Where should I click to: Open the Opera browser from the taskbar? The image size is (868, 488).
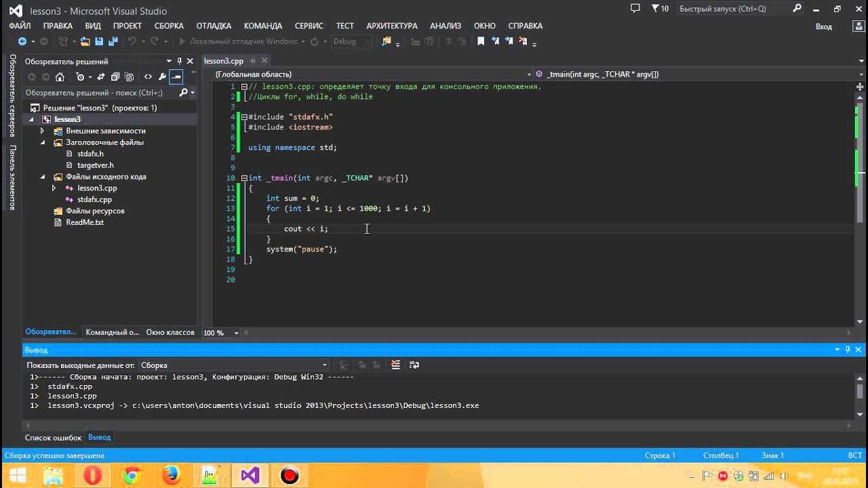93,476
